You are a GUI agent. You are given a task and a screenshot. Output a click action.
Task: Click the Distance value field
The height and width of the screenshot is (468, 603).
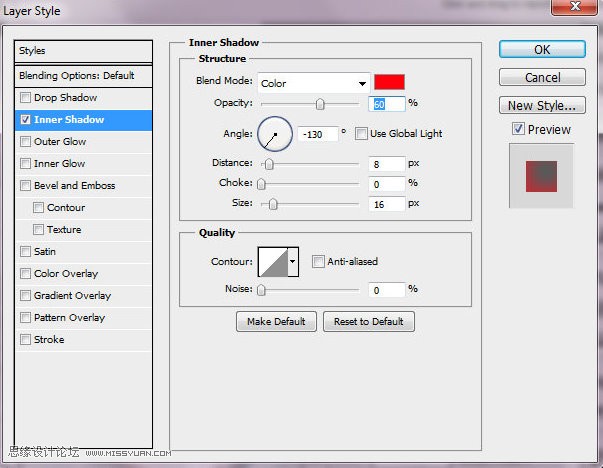point(386,164)
